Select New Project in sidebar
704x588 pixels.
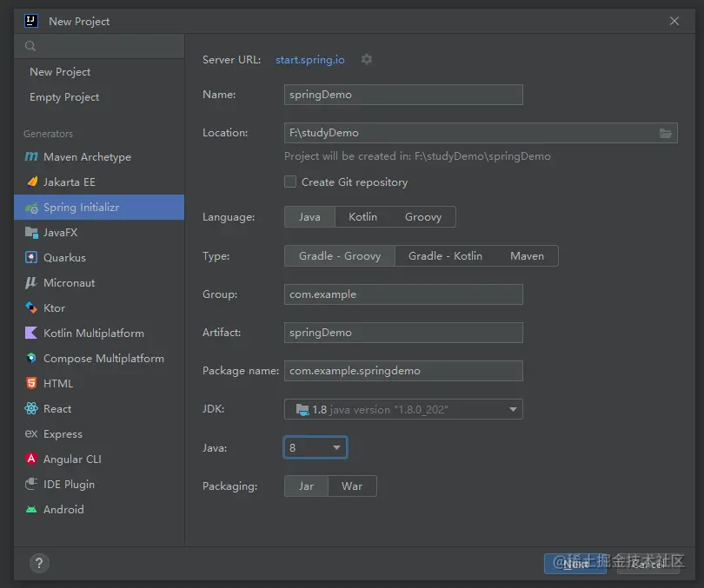click(60, 72)
